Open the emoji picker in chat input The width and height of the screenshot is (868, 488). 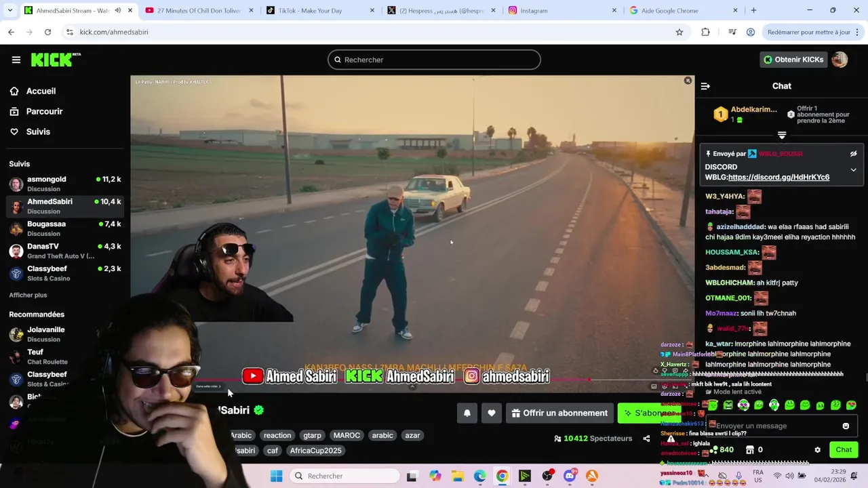point(846,426)
